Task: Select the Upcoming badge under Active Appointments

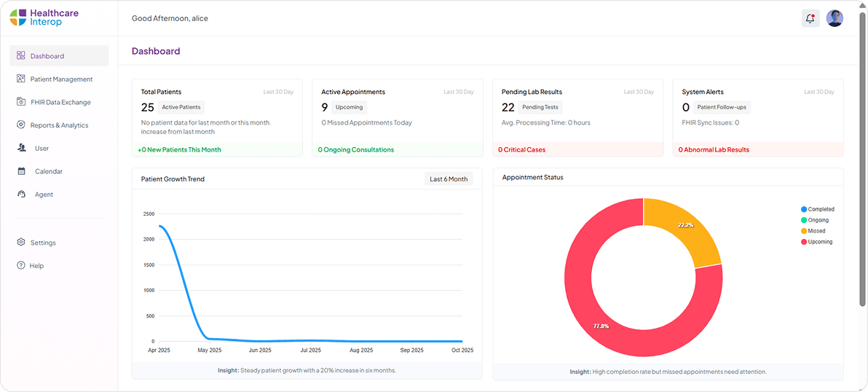Action: click(x=349, y=107)
